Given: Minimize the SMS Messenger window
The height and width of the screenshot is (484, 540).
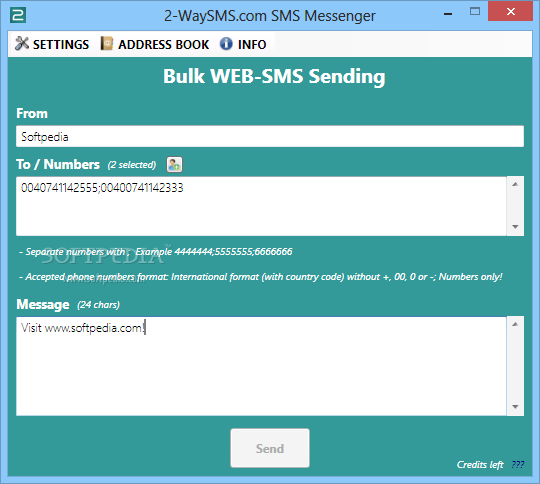Looking at the screenshot, I should click(x=448, y=14).
